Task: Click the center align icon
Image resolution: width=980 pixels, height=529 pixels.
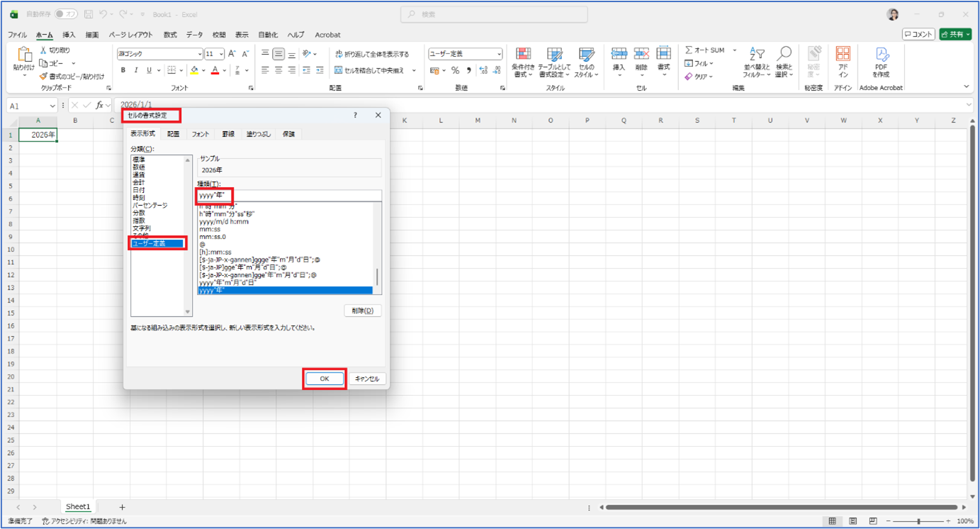Action: click(x=278, y=70)
